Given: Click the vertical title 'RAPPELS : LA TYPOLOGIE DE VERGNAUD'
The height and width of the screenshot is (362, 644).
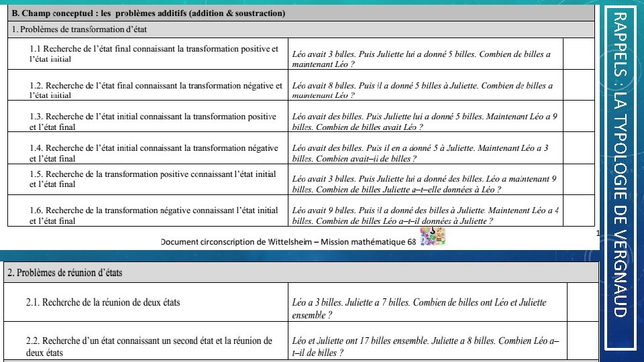Looking at the screenshot, I should [x=621, y=165].
